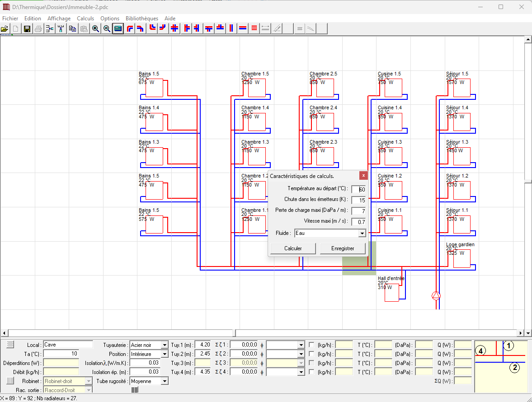
Task: Open the Calculs menu
Action: pos(85,19)
